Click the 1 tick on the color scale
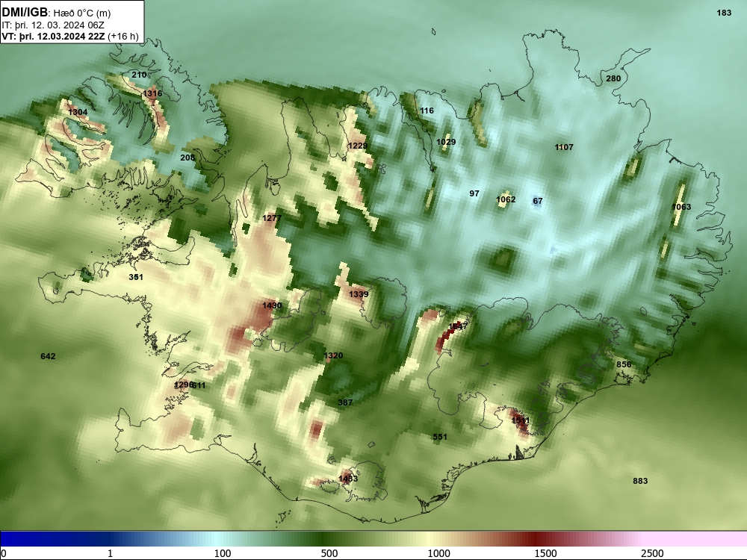 point(110,553)
